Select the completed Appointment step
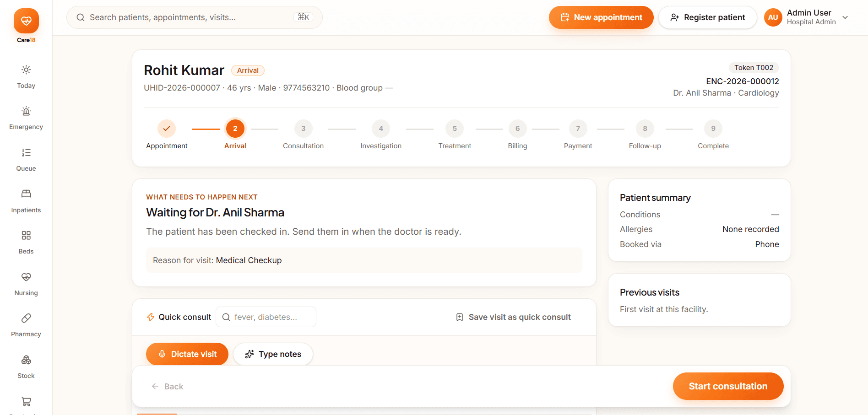The width and height of the screenshot is (868, 415). 167,129
